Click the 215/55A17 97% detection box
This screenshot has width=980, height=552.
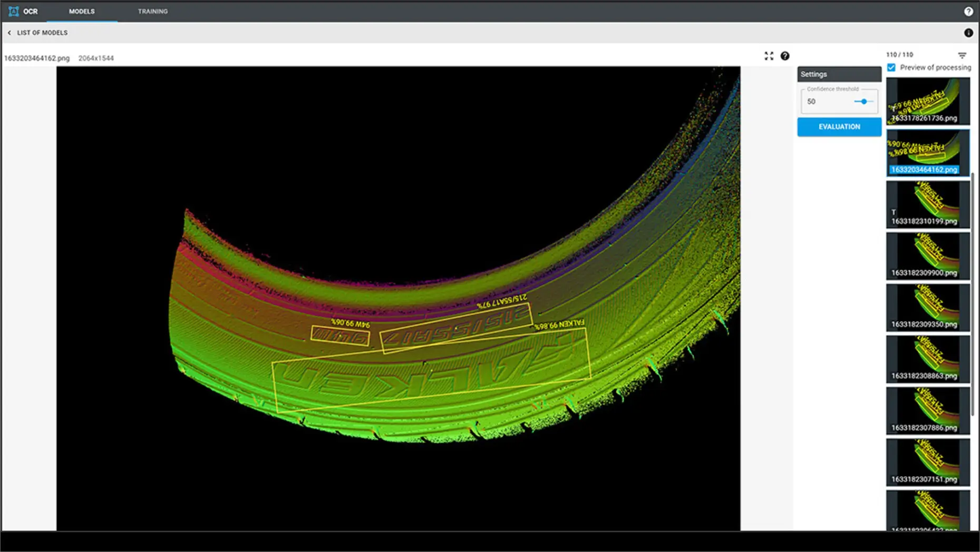click(456, 328)
